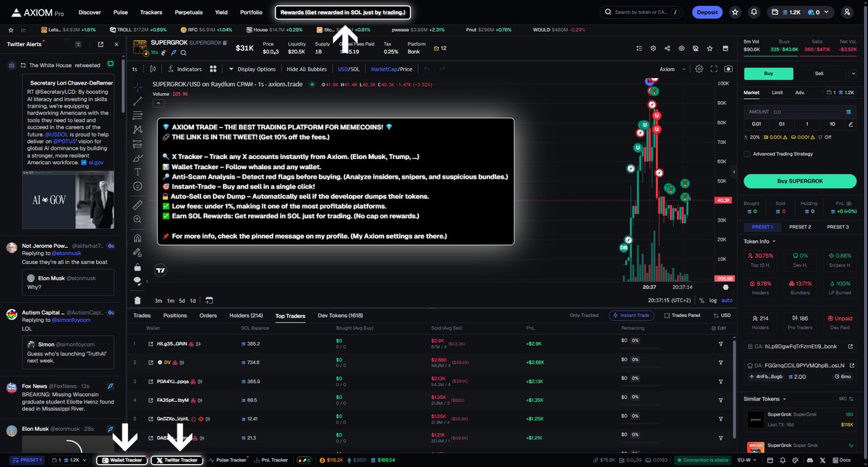Switch MarketCap/Price chart toggle
Screen dimensions: 868x467
[x=391, y=69]
